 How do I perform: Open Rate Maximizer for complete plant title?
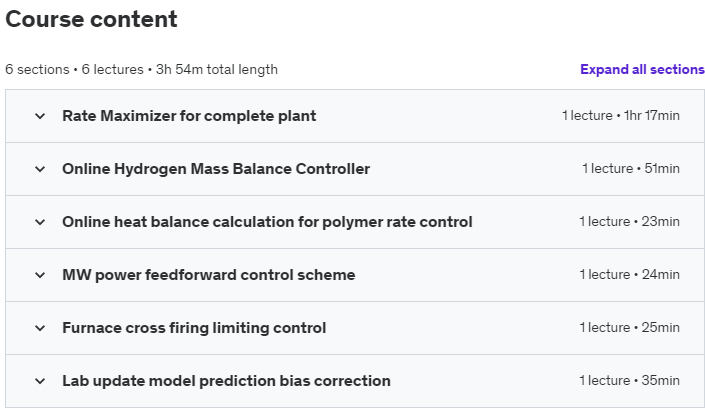pyautogui.click(x=189, y=116)
